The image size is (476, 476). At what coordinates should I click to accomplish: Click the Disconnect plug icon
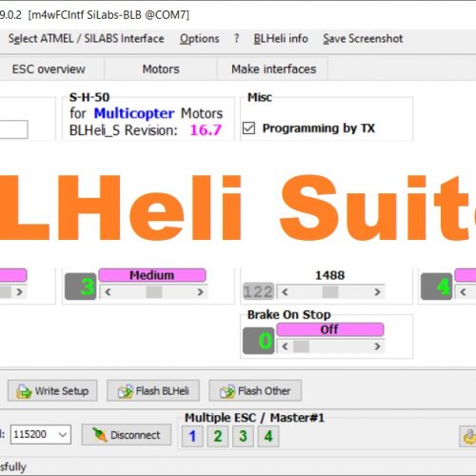[x=100, y=434]
